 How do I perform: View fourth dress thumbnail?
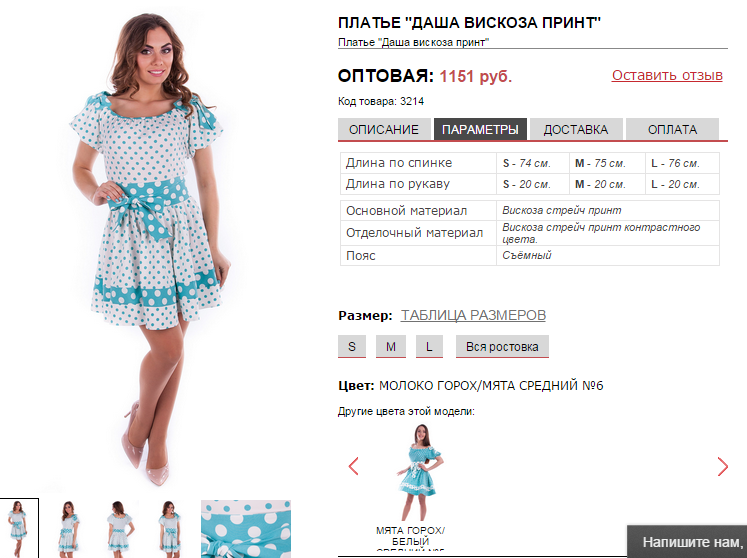coord(170,528)
